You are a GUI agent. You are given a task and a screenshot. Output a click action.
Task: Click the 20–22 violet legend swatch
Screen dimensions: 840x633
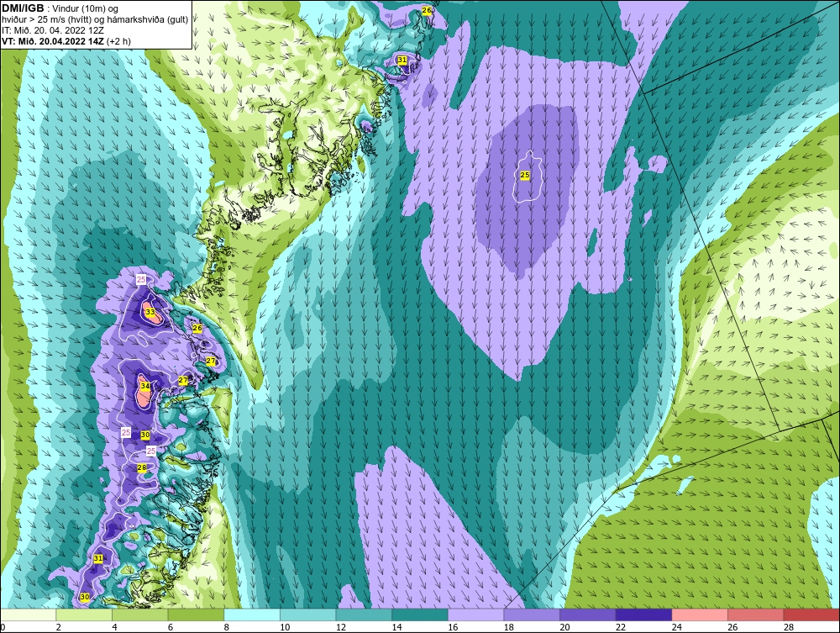588,615
